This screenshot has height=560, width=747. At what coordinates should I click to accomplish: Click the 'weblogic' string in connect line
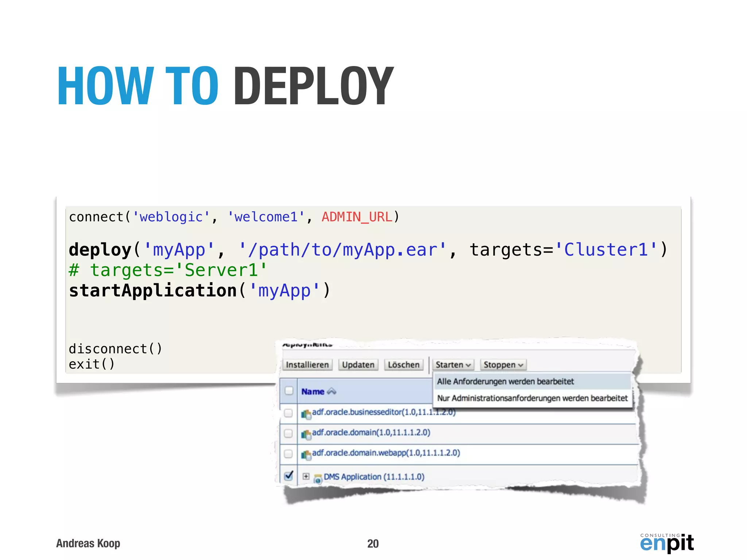point(171,217)
